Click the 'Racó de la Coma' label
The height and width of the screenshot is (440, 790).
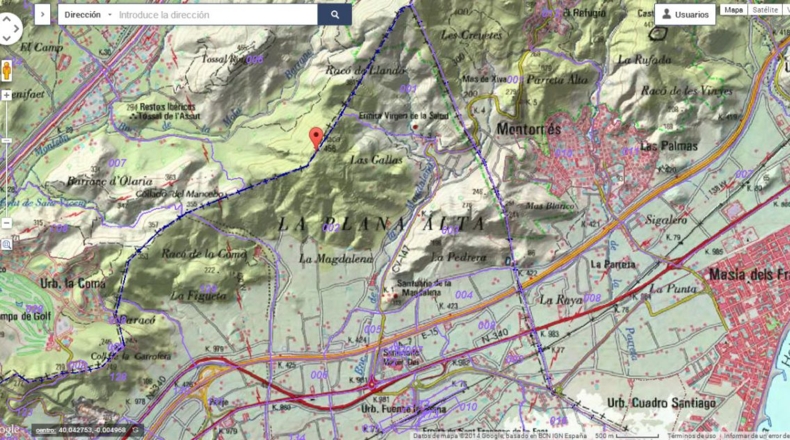(204, 254)
